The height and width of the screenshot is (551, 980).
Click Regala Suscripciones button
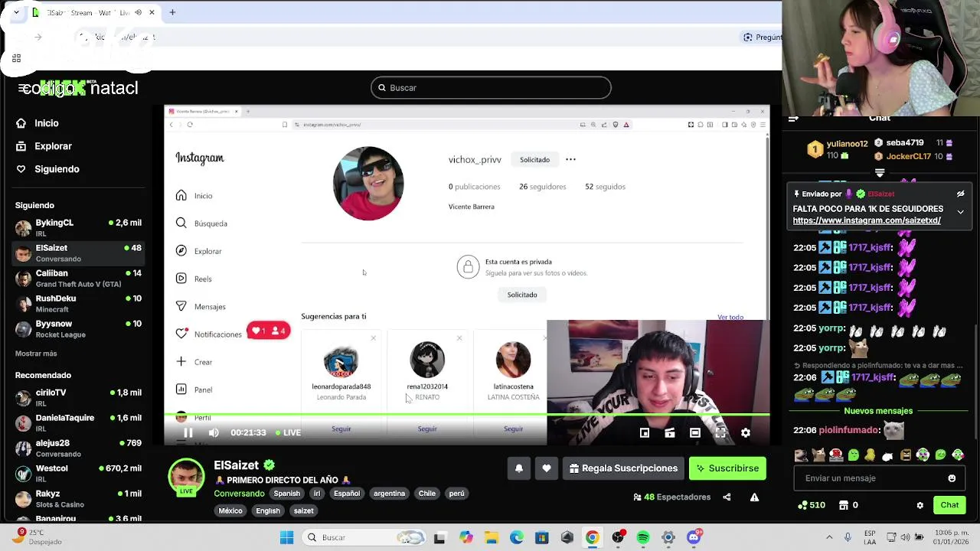click(624, 468)
